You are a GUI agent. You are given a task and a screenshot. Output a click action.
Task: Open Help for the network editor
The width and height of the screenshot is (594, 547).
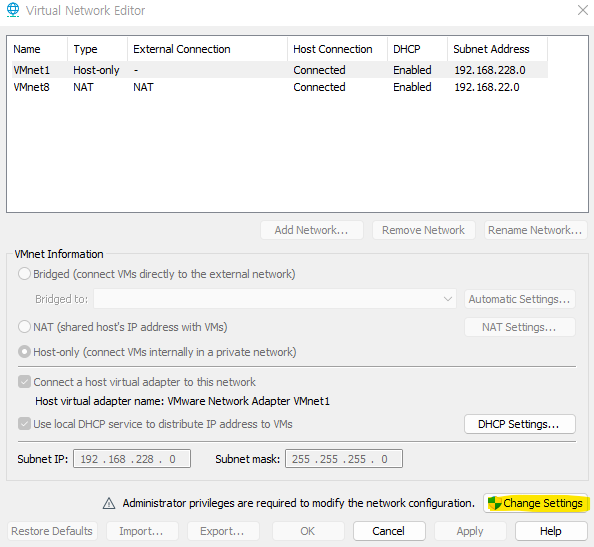[551, 531]
